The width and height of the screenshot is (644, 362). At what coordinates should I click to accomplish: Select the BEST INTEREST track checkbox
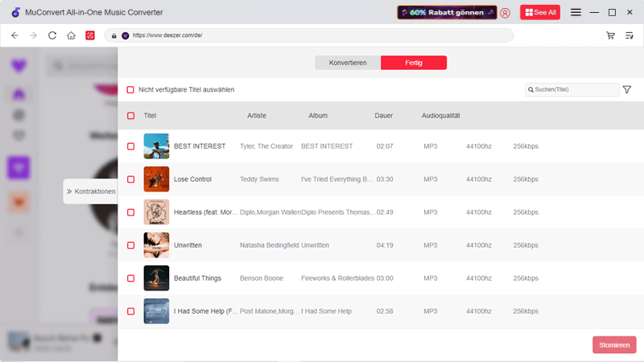pos(130,146)
